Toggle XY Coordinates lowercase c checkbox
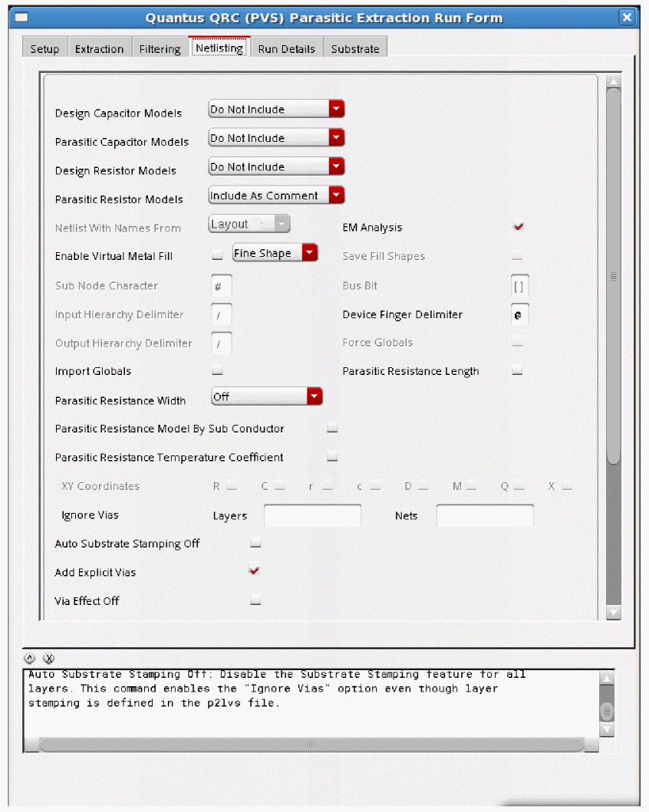Viewport: 649px width, 812px height. (x=376, y=485)
